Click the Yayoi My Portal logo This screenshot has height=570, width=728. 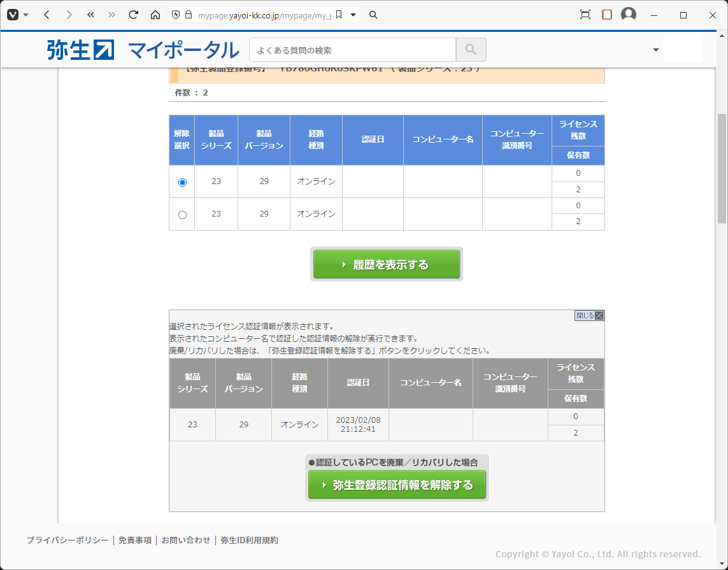tap(143, 50)
